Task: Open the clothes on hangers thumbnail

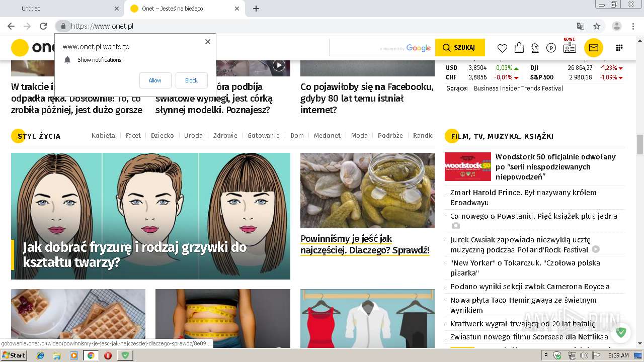Action: click(x=367, y=318)
